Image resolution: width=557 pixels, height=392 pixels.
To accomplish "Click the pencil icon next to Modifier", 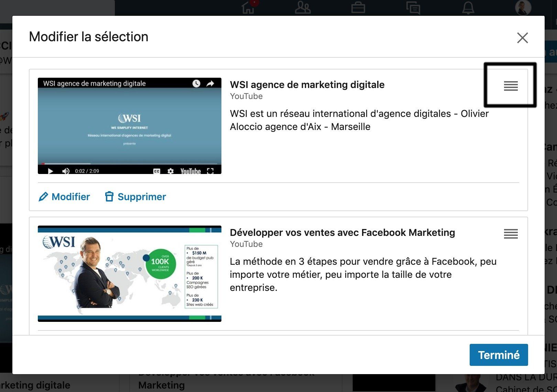I will tap(43, 197).
